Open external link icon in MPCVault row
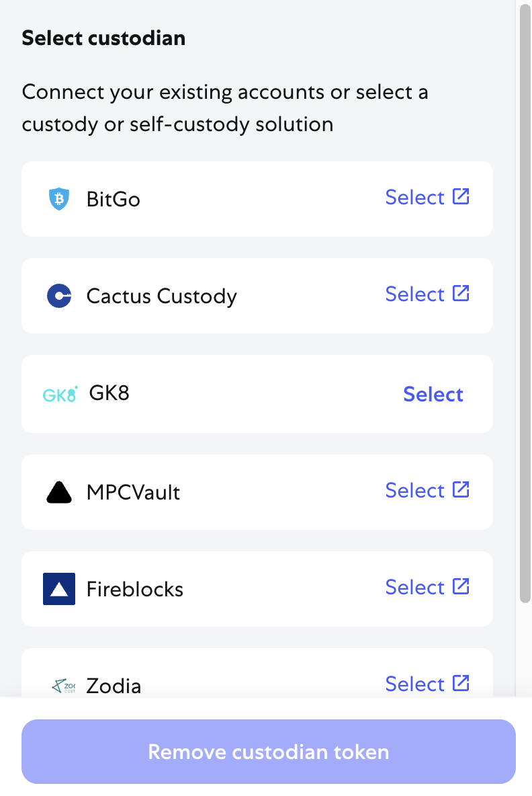 coord(461,489)
